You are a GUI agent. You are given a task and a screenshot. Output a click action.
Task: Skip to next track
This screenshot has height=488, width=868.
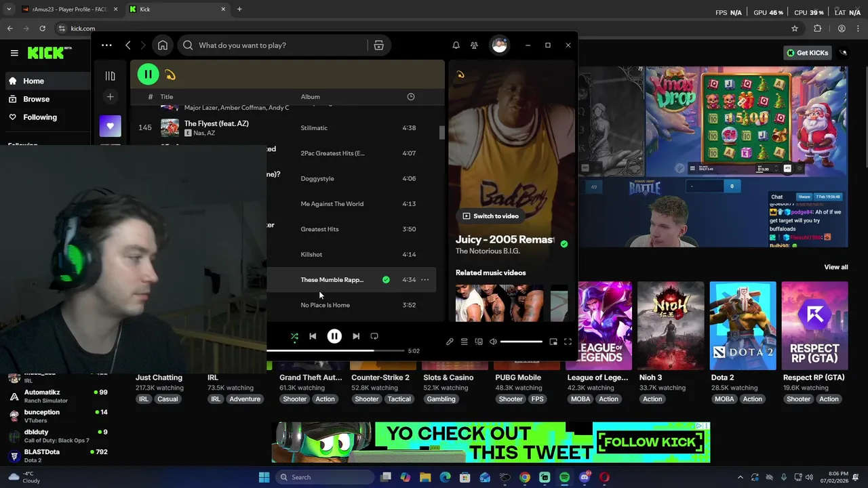coord(356,336)
